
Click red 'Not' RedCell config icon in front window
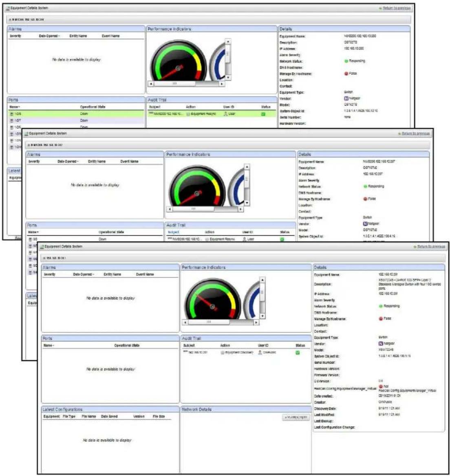381,386
